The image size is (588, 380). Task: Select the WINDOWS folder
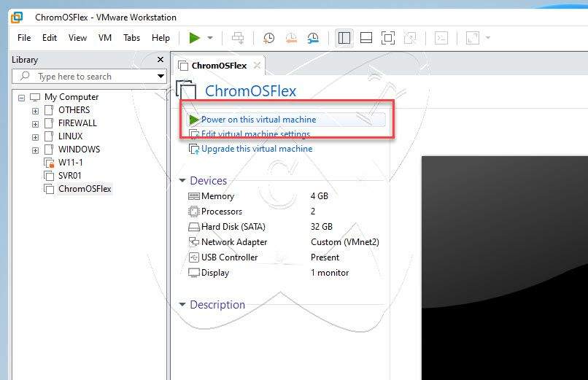coord(79,150)
